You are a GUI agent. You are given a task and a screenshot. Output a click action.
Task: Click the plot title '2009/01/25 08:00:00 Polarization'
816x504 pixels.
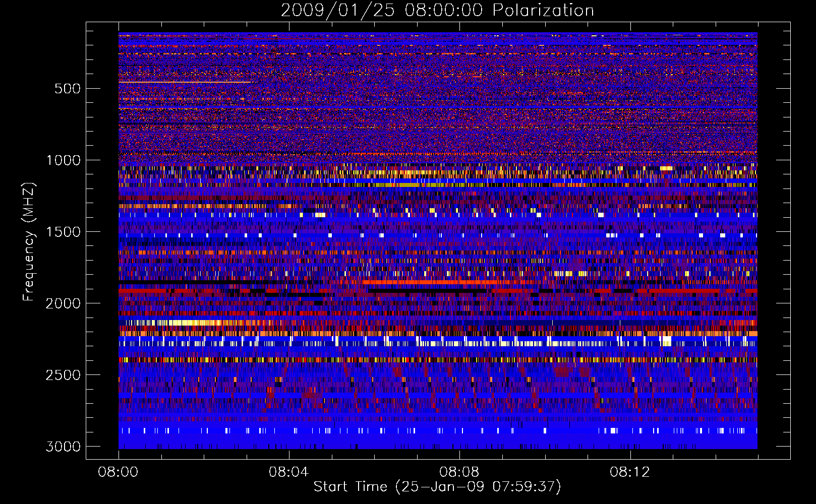(x=437, y=10)
